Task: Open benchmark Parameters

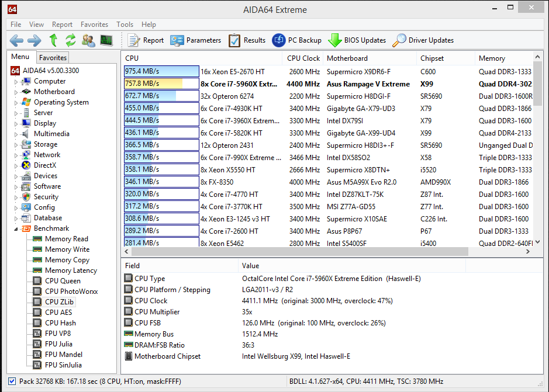Action: [195, 40]
